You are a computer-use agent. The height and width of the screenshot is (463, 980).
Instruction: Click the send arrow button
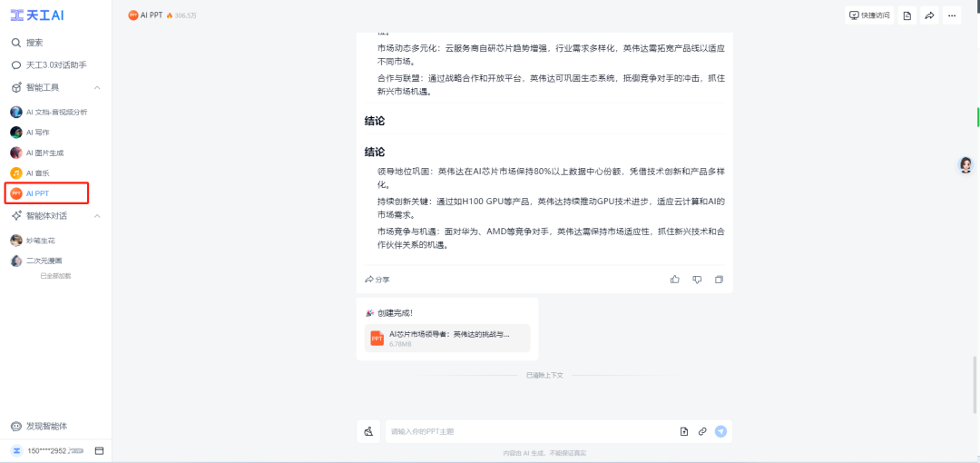[x=720, y=431]
